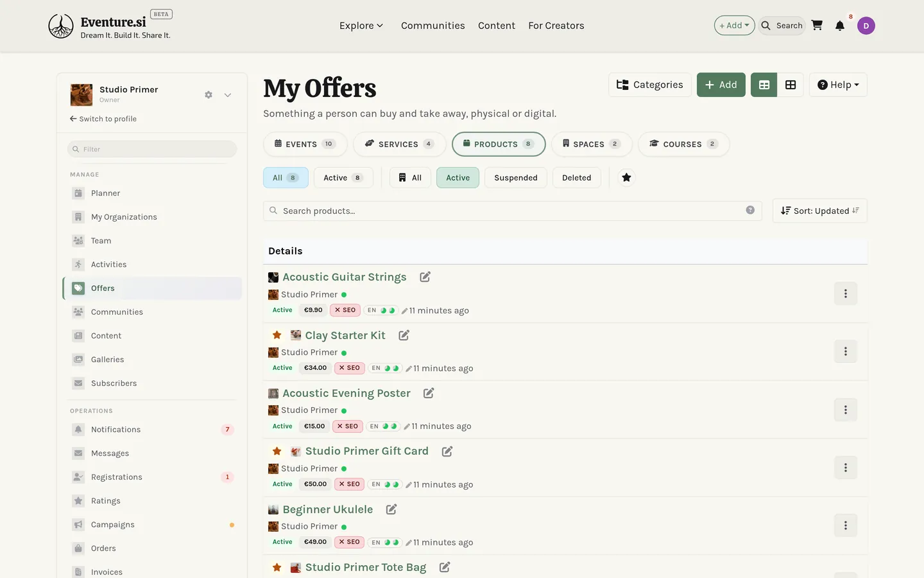924x578 pixels.
Task: Focus the sidebar Filter field
Action: (152, 149)
